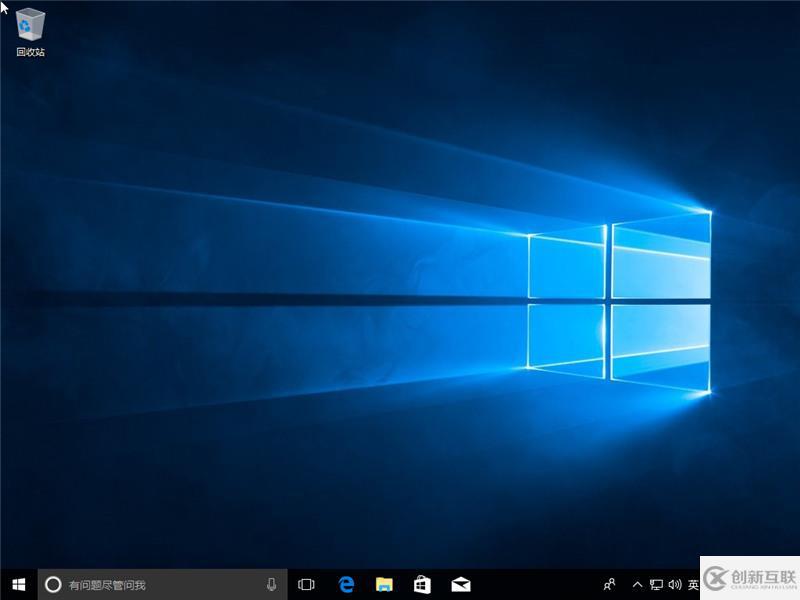800x600 pixels.
Task: Click the Task View icon
Action: point(306,583)
